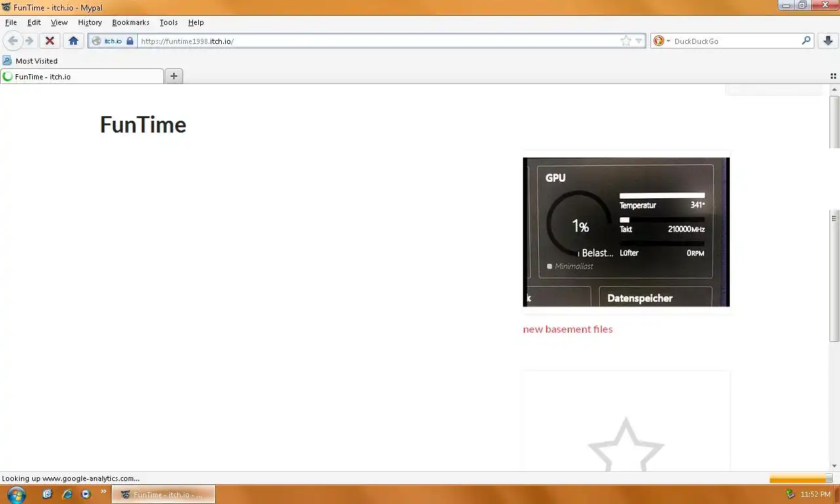
Task: Bookmark this page with the star icon
Action: [626, 41]
